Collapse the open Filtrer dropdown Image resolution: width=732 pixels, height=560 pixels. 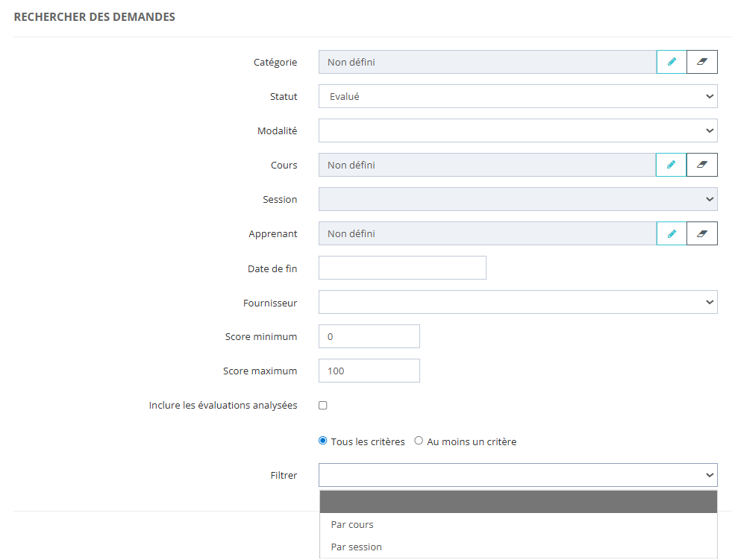tap(517, 475)
